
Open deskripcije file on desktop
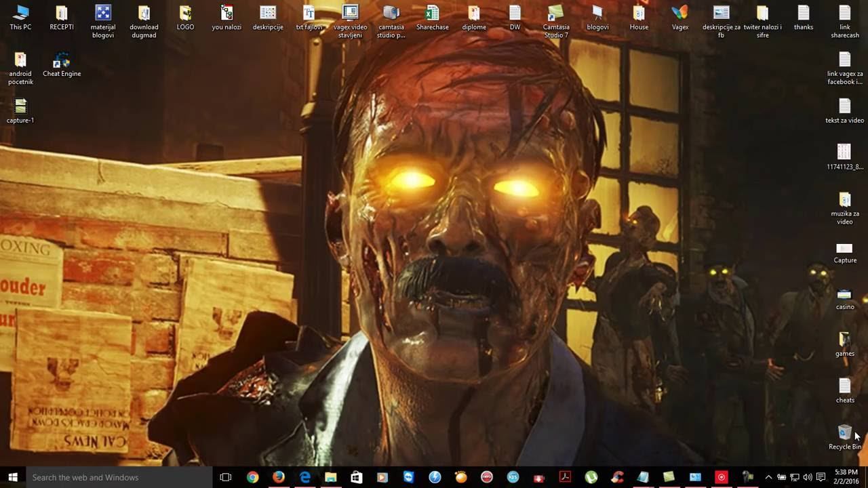tap(268, 18)
